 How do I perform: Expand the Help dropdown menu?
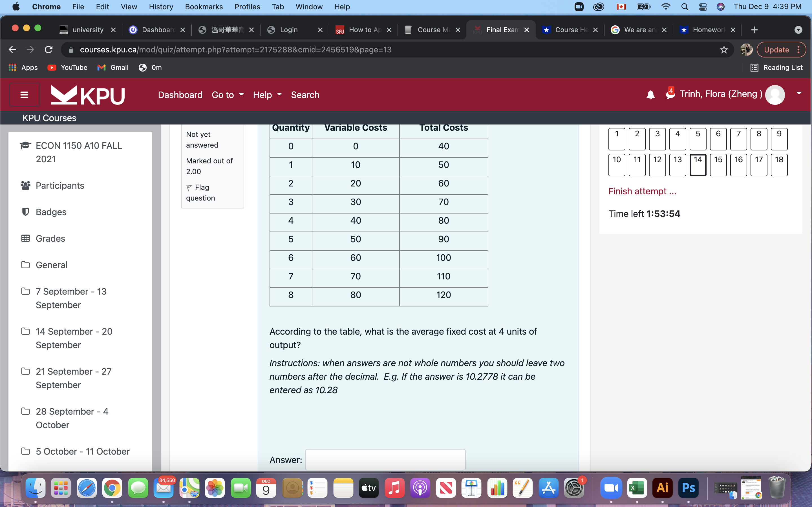point(267,95)
